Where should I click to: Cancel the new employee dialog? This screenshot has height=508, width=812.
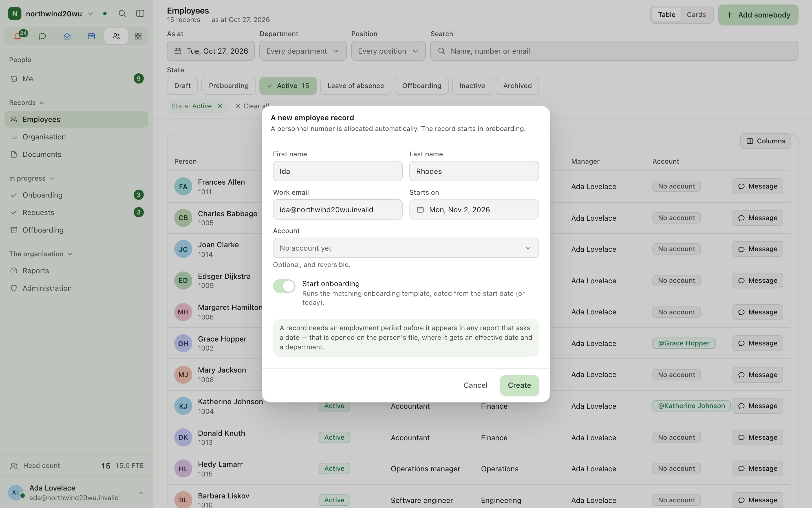pos(475,385)
